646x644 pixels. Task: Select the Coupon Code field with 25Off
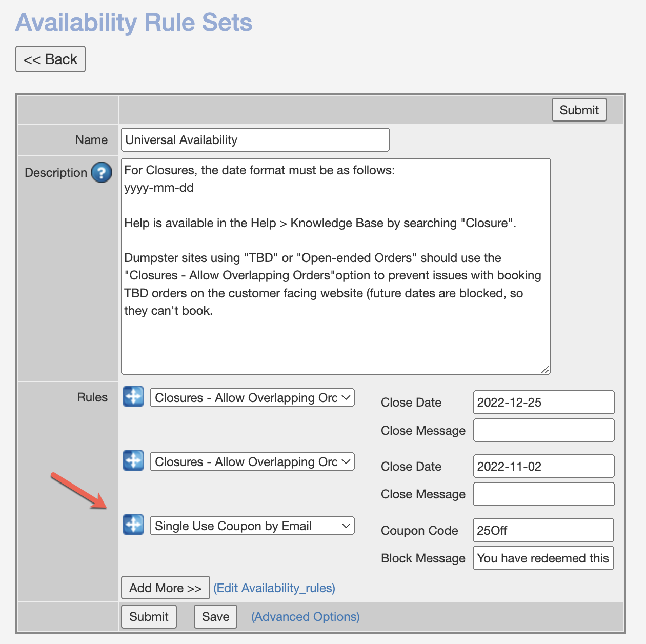tap(543, 531)
